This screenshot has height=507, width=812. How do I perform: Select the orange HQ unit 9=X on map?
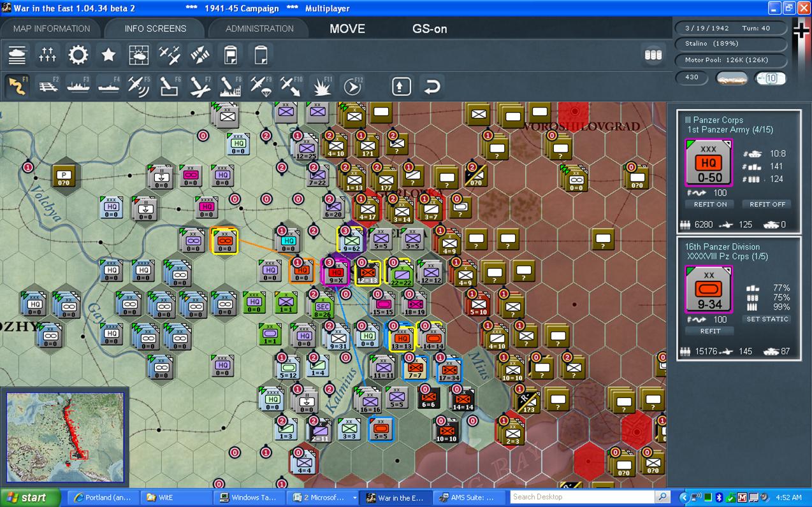pyautogui.click(x=336, y=272)
